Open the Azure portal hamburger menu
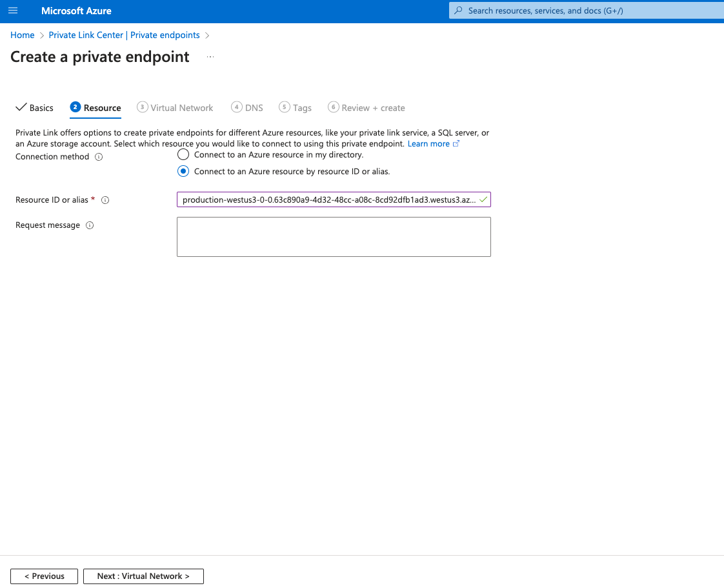This screenshot has width=724, height=588. pyautogui.click(x=12, y=10)
